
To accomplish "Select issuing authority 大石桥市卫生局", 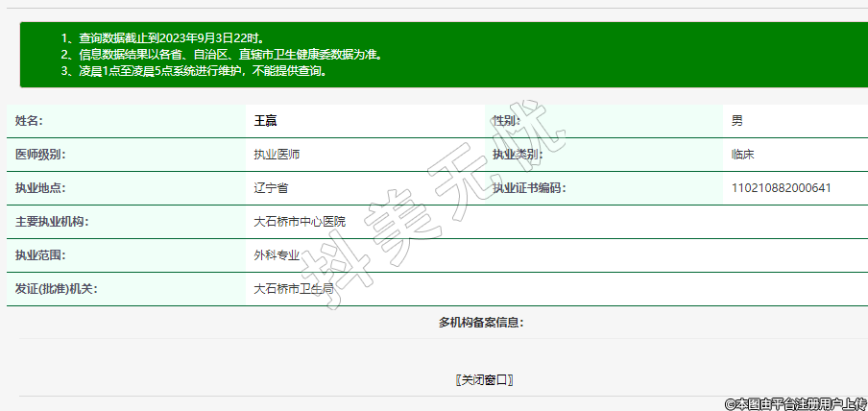I will [x=294, y=289].
